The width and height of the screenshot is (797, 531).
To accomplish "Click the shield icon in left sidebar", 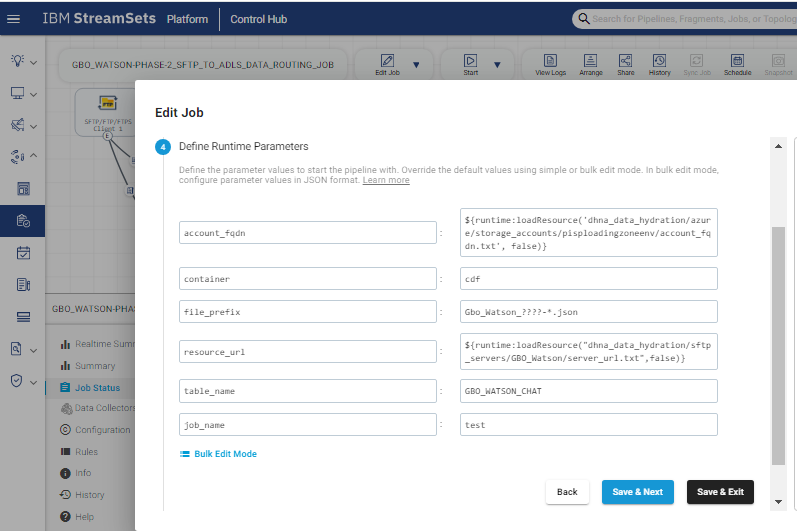I will coord(18,380).
